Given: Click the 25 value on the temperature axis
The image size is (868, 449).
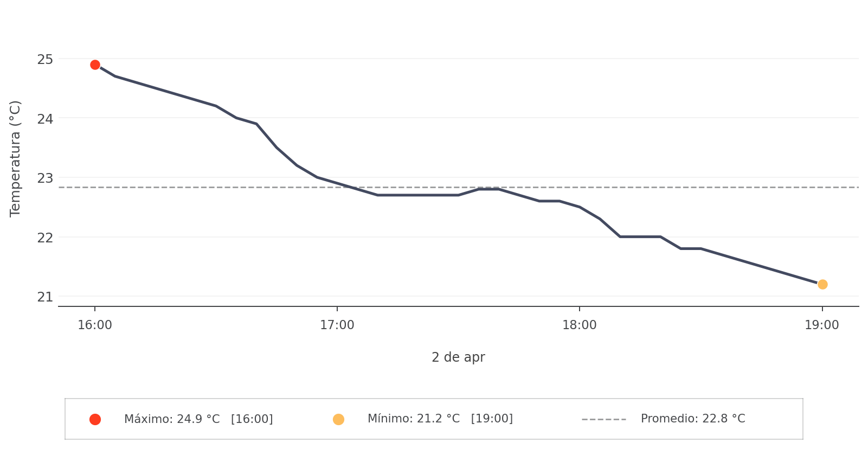Looking at the screenshot, I should 45,59.
